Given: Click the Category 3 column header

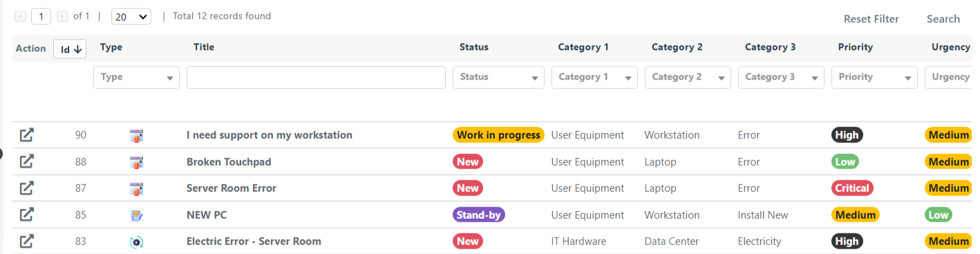Looking at the screenshot, I should click(771, 48).
